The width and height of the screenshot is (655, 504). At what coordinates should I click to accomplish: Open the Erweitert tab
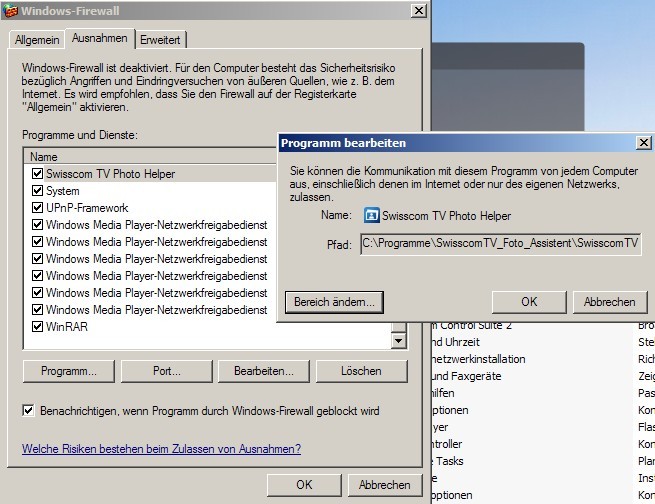tap(160, 39)
